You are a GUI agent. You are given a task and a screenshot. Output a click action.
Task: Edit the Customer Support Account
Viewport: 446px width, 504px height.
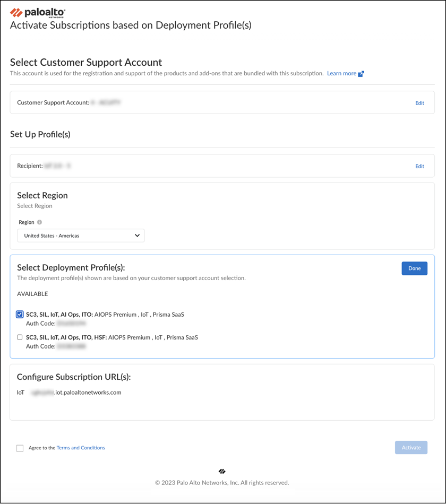pyautogui.click(x=419, y=103)
